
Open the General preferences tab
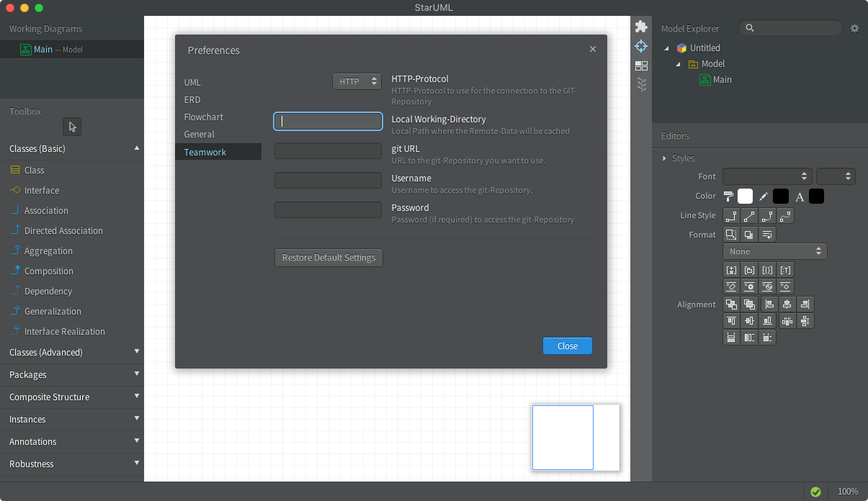pos(200,135)
